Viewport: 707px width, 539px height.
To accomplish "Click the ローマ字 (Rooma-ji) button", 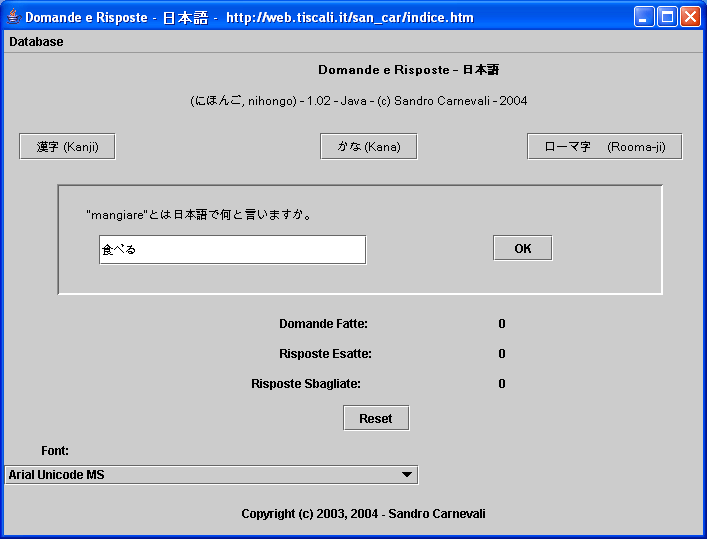I will click(605, 147).
